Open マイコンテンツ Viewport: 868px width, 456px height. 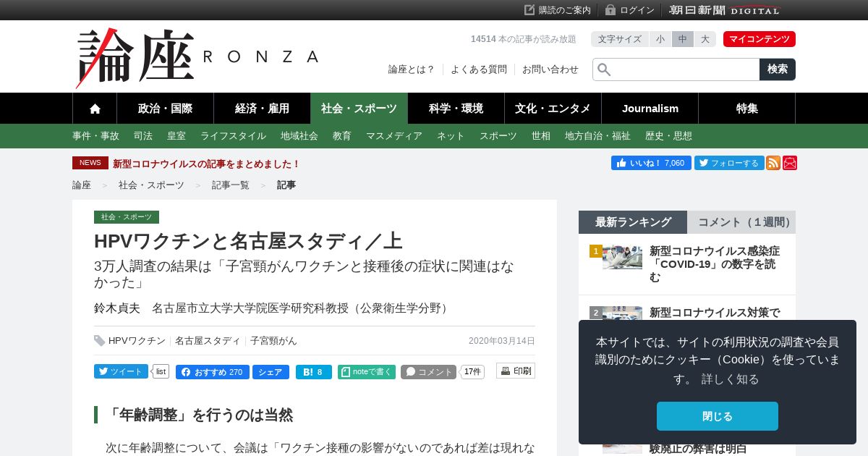tap(759, 39)
